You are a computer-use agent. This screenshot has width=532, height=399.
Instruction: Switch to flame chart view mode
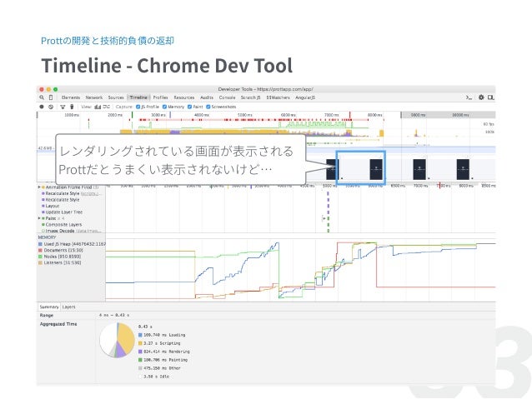tap(107, 107)
